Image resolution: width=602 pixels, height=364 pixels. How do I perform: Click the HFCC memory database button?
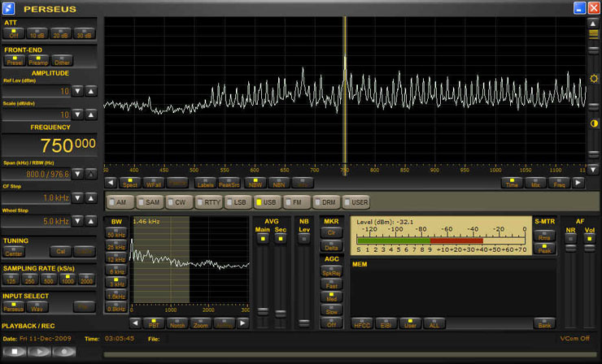(x=362, y=323)
